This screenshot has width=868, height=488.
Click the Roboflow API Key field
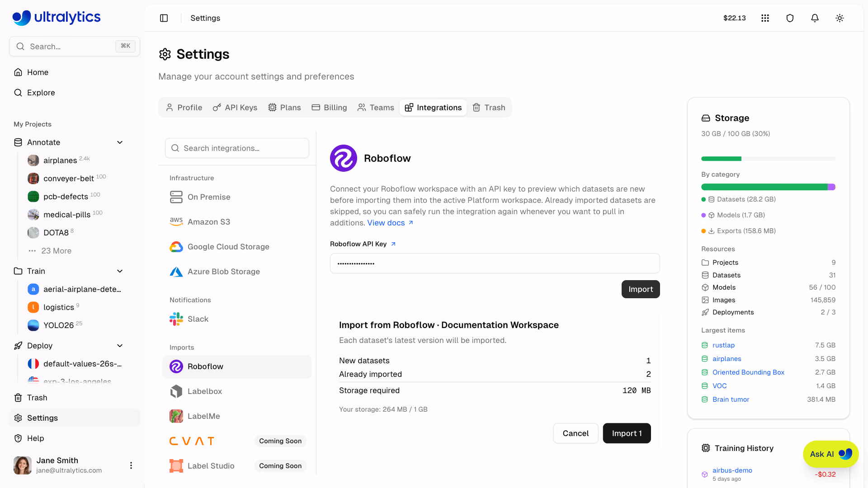495,263
